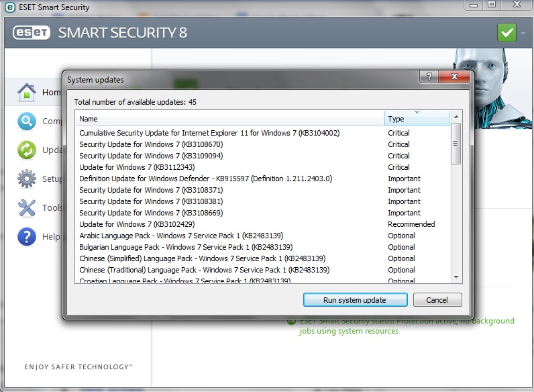Cancel the System updates dialog
This screenshot has height=392, width=534.
[437, 300]
